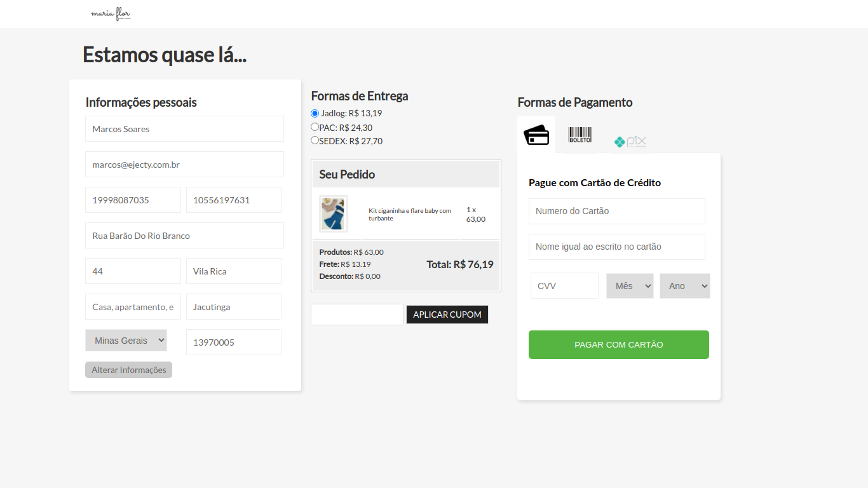Click the empty coupon code field
Image resolution: width=868 pixels, height=488 pixels.
(x=356, y=315)
